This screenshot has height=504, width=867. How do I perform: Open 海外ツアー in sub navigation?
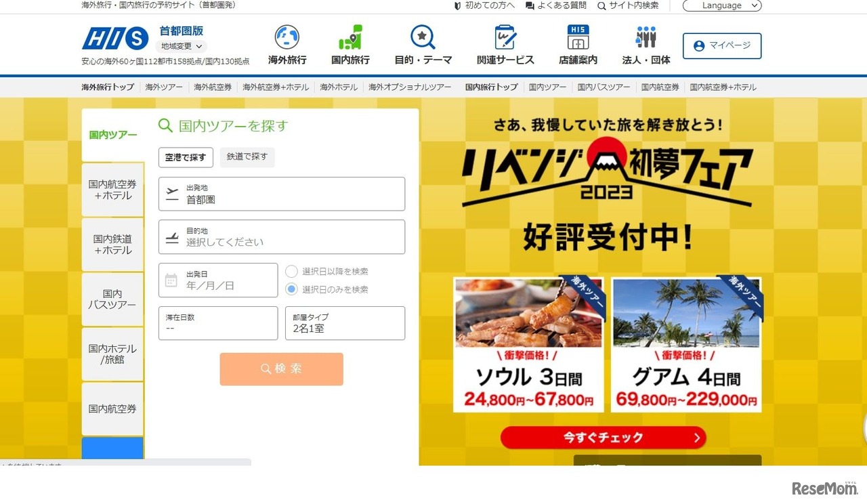pyautogui.click(x=164, y=87)
